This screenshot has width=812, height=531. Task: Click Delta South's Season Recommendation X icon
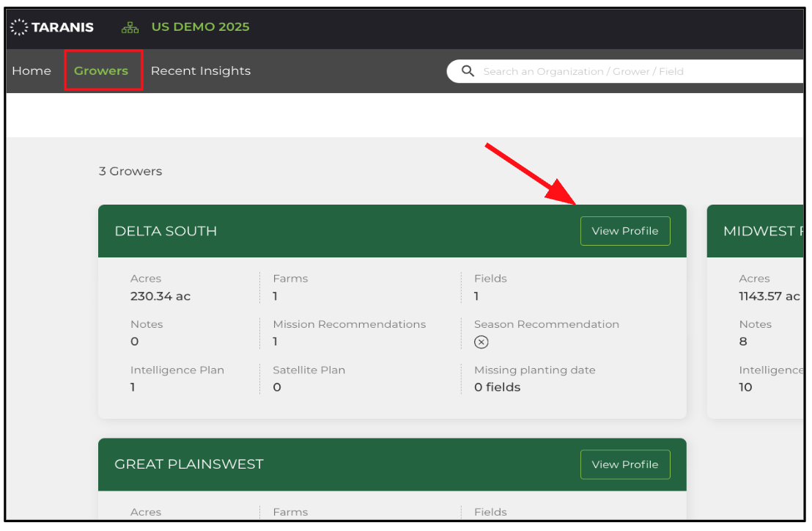(x=481, y=342)
